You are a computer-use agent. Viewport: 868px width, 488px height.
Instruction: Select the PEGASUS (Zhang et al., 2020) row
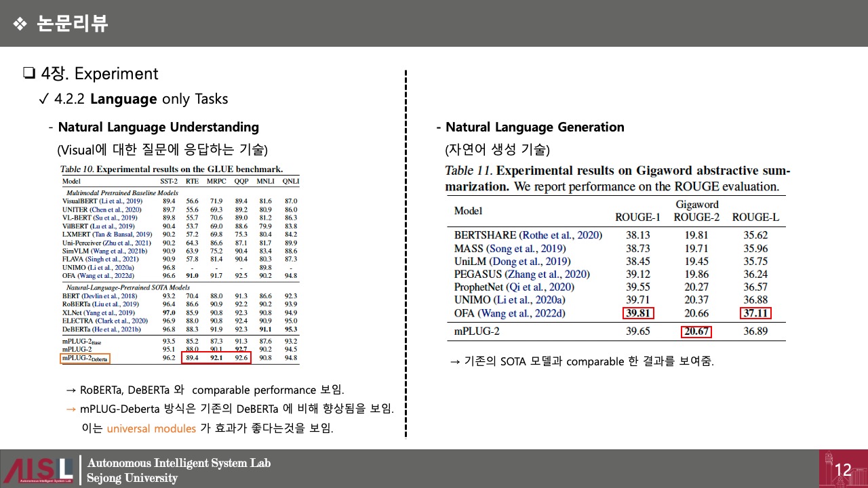(616, 274)
